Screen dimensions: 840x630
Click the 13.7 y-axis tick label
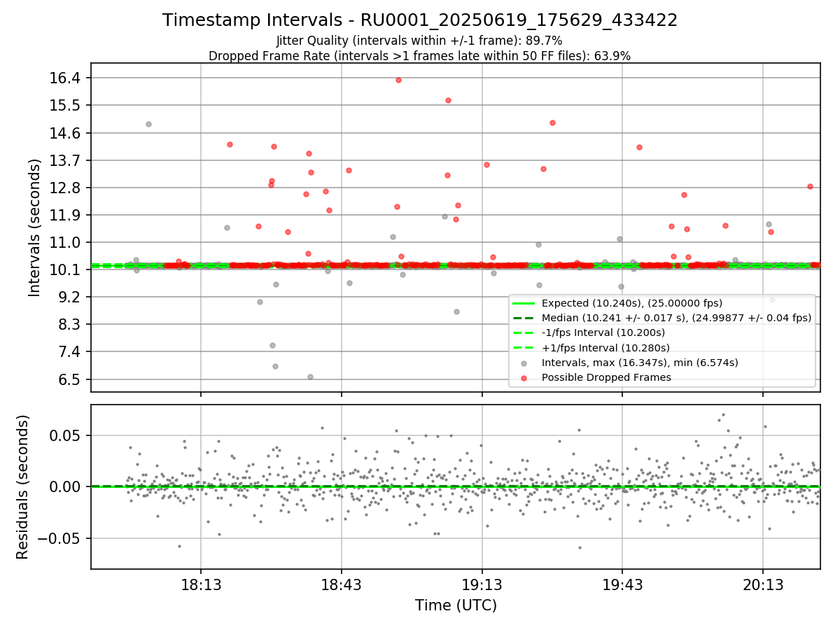(x=66, y=160)
